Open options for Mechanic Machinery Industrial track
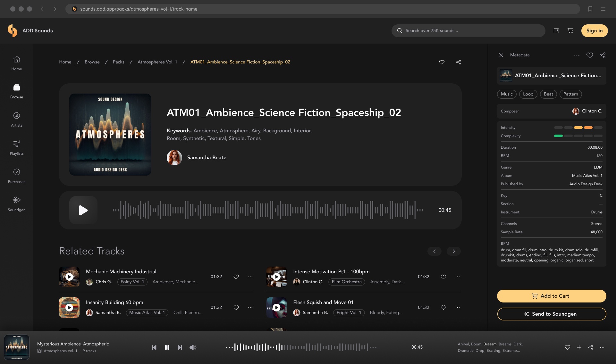The height and width of the screenshot is (364, 616). point(250,277)
